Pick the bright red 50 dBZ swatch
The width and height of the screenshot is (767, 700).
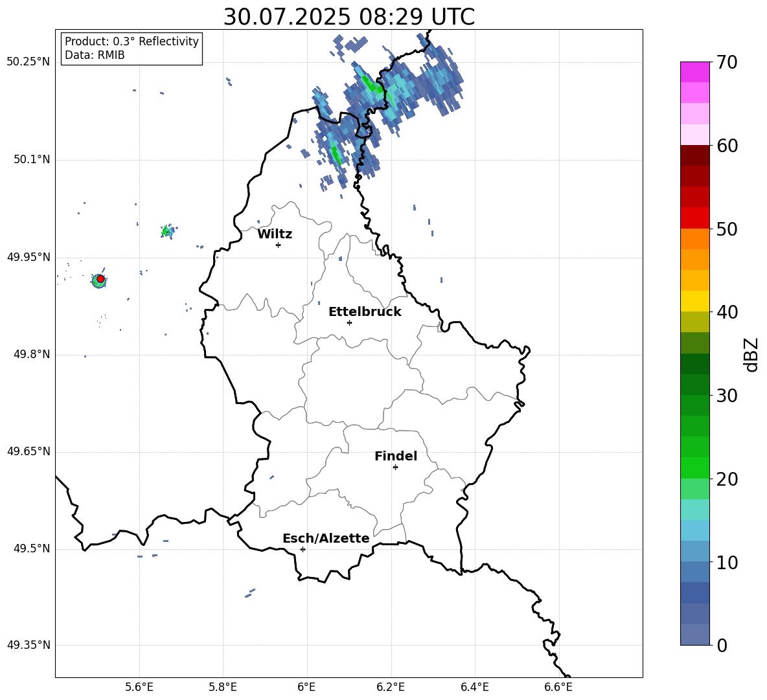694,218
